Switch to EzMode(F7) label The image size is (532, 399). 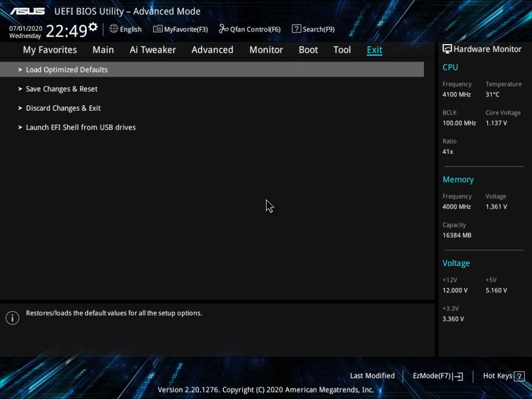(431, 376)
